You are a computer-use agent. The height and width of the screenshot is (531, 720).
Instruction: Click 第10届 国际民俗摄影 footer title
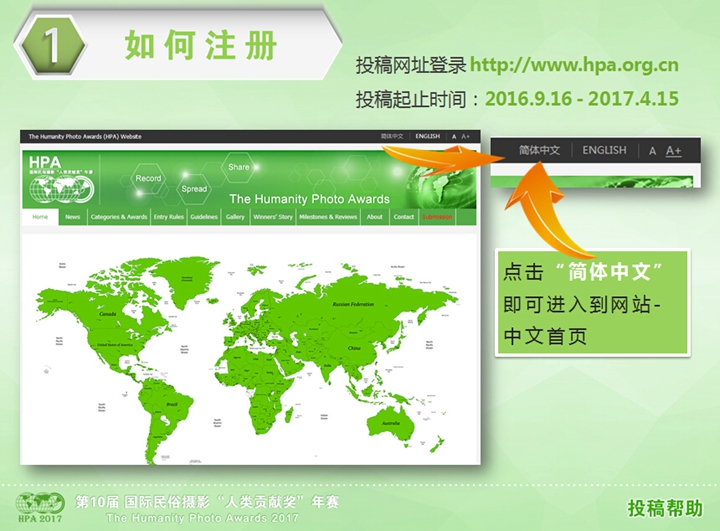point(208,502)
